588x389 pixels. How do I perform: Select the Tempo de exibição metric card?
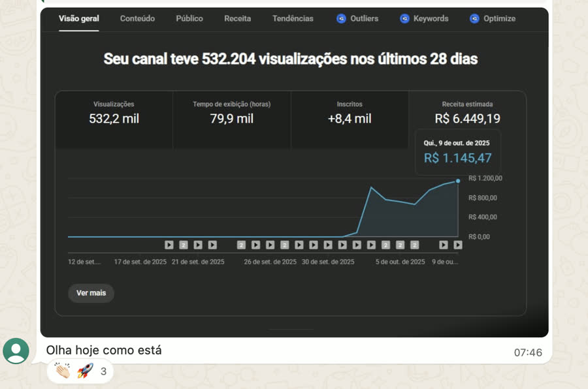232,119
